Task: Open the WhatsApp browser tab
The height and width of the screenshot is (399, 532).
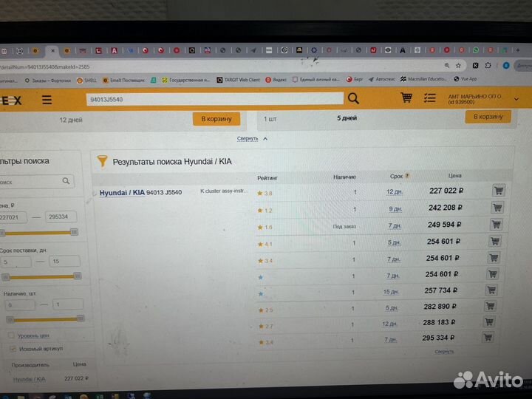Action: (x=476, y=50)
